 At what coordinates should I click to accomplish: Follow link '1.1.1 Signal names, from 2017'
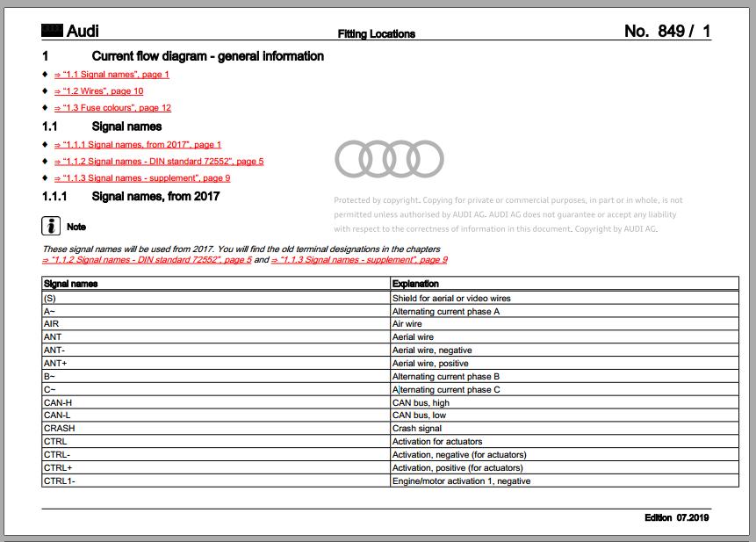point(137,145)
